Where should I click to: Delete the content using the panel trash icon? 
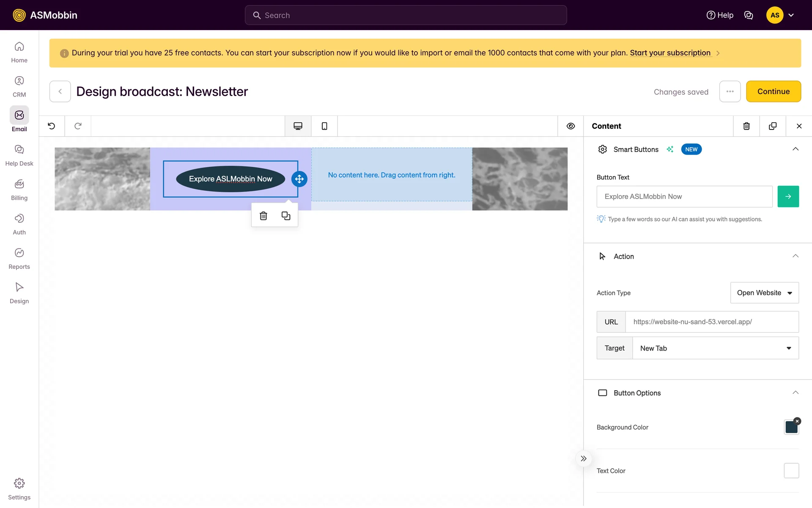746,126
